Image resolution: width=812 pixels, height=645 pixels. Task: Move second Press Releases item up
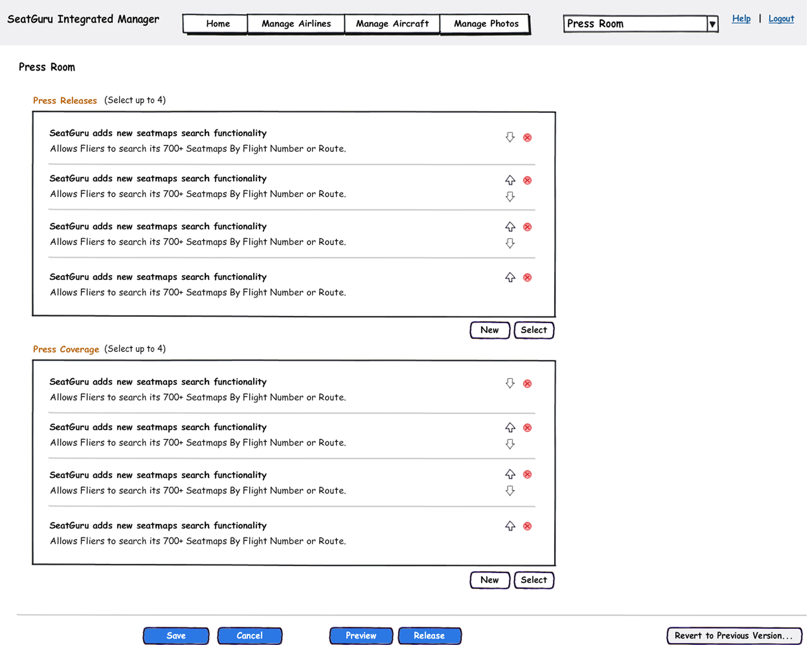coord(510,180)
